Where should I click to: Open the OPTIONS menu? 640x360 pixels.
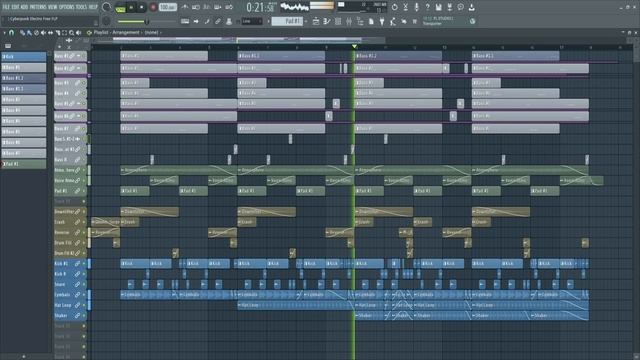tap(67, 7)
